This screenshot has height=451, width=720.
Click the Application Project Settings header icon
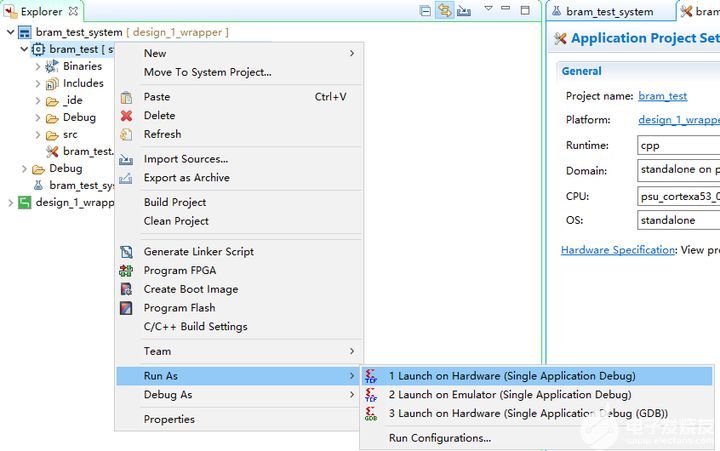coord(560,38)
